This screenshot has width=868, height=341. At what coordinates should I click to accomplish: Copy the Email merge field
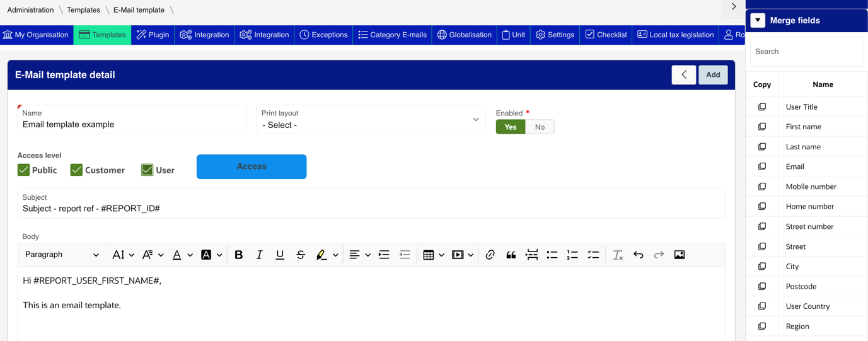(x=762, y=166)
